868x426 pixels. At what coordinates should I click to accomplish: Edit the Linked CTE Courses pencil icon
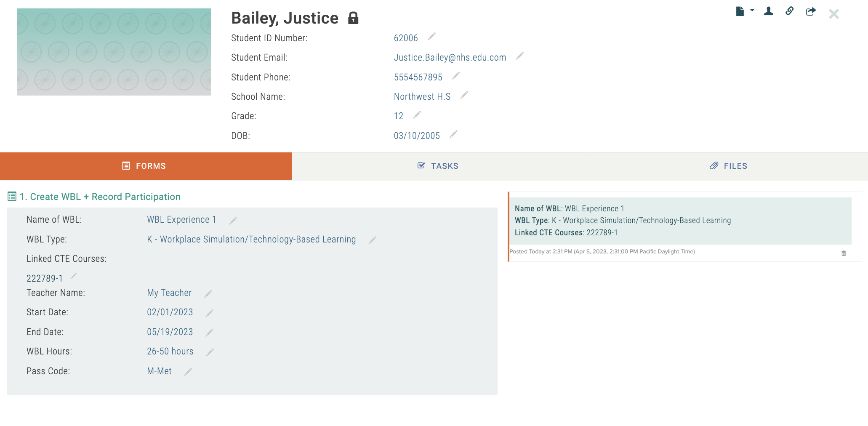click(x=74, y=276)
